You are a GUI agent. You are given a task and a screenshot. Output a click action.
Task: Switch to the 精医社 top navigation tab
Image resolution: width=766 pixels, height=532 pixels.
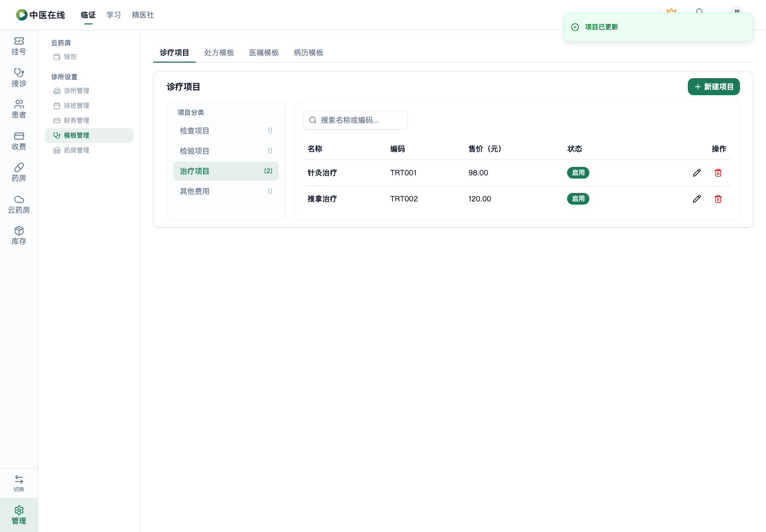[143, 15]
